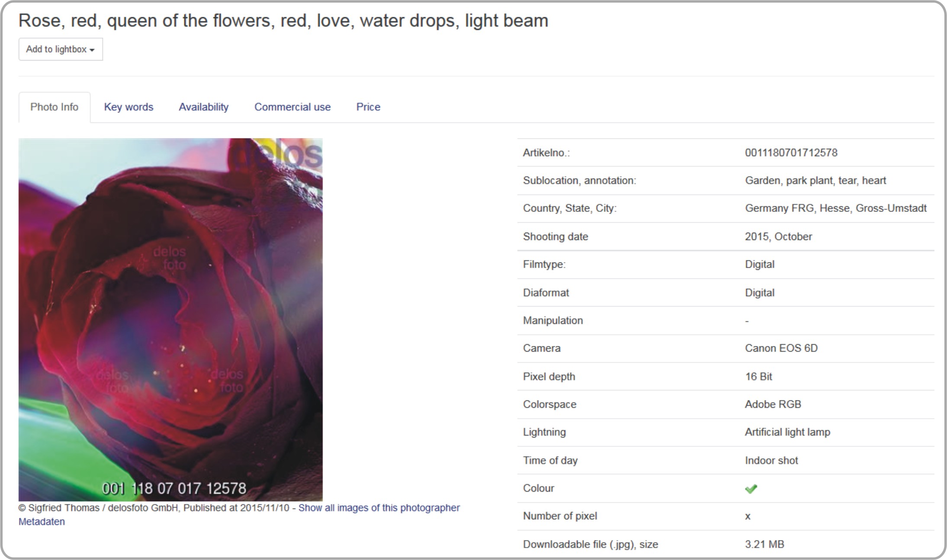The image size is (947, 560).
Task: Select article number 0011180701712578
Action: tap(791, 153)
